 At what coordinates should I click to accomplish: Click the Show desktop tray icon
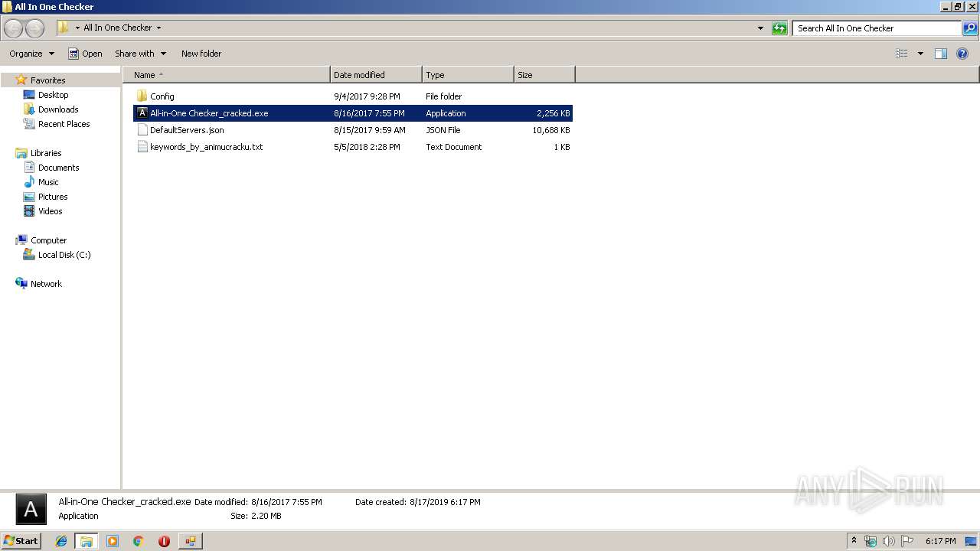pyautogui.click(x=971, y=541)
